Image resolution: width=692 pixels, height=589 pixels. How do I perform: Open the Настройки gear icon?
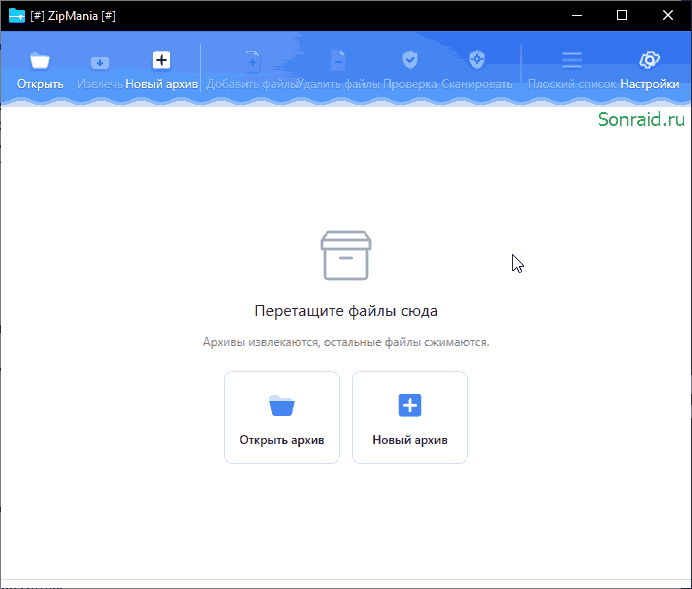point(649,60)
